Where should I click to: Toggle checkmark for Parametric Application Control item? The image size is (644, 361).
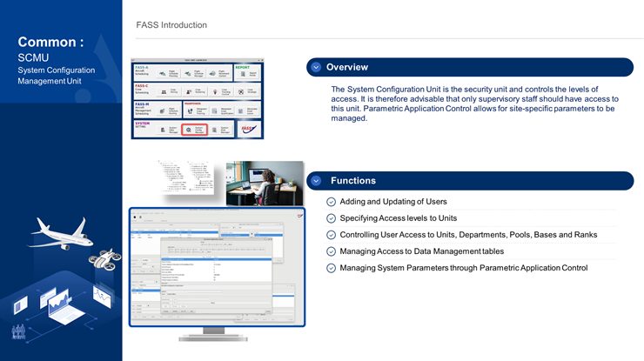tap(331, 268)
